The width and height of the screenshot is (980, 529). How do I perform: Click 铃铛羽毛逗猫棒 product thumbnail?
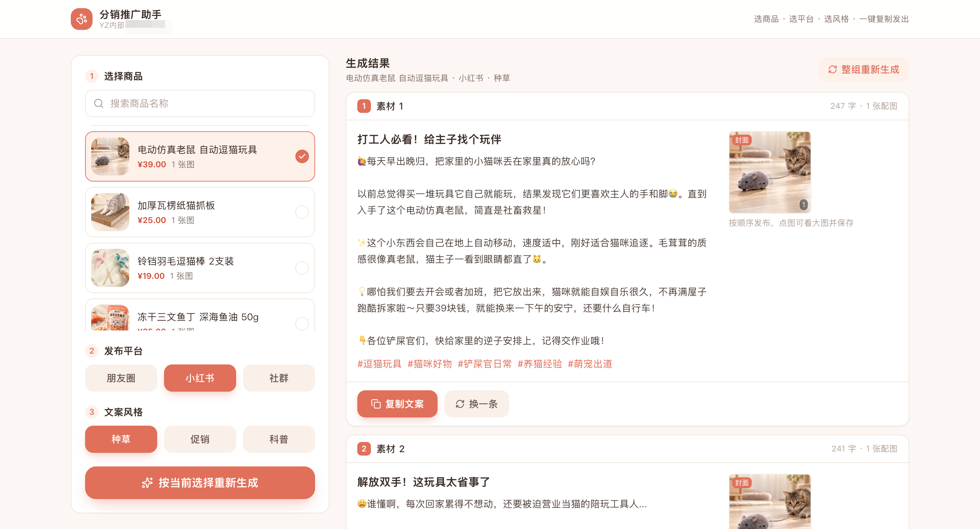pos(110,268)
